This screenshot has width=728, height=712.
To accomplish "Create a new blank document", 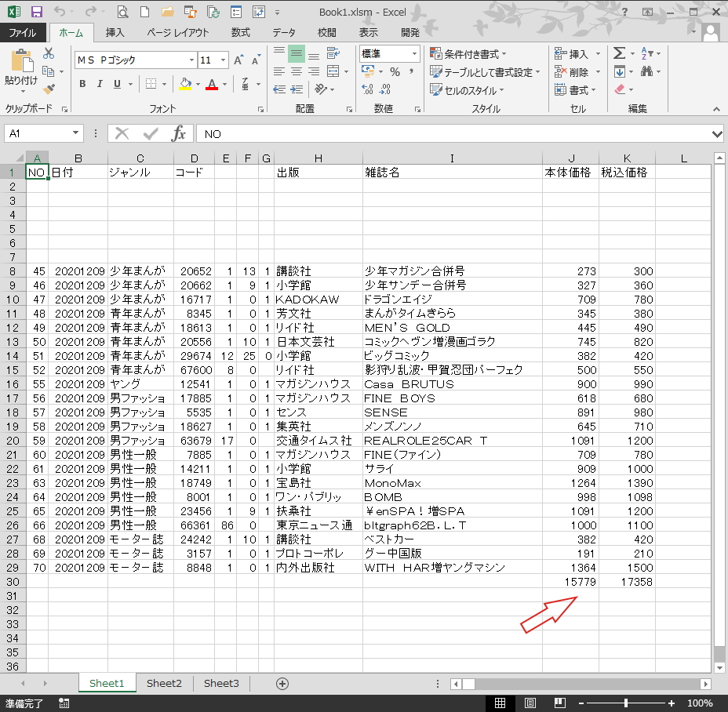I will click(x=145, y=12).
